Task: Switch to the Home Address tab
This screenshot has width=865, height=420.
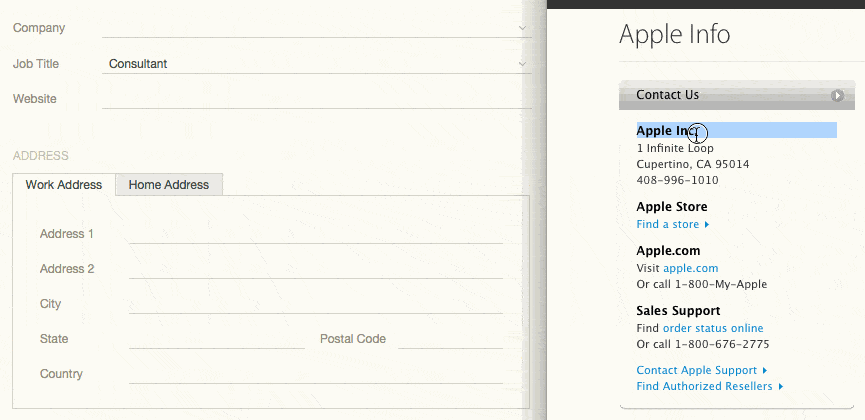Action: pyautogui.click(x=169, y=185)
